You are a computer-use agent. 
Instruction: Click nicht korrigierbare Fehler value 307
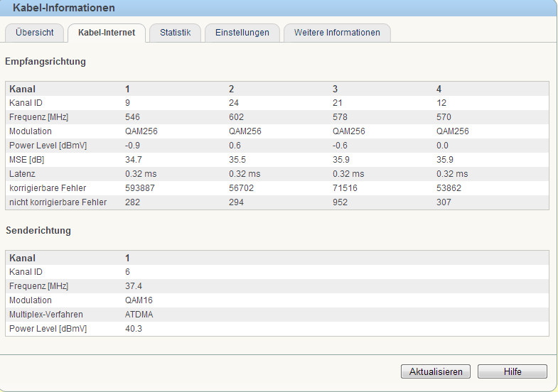[444, 202]
